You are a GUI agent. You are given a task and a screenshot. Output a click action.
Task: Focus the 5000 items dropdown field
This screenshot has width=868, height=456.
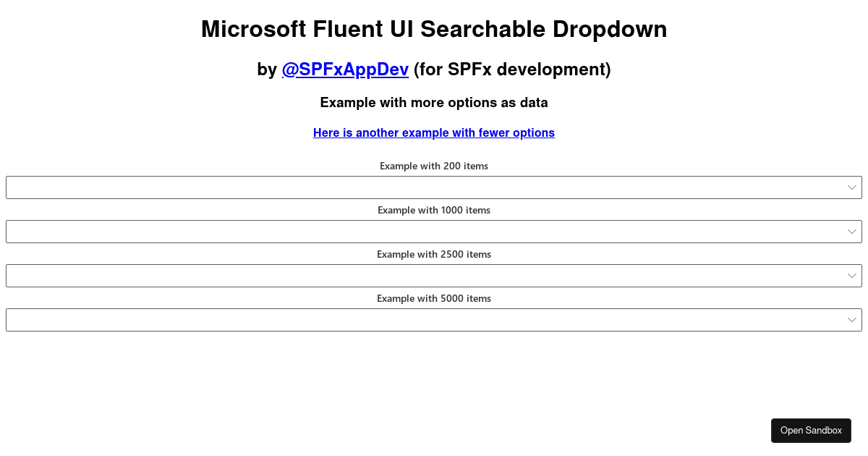[434, 320]
